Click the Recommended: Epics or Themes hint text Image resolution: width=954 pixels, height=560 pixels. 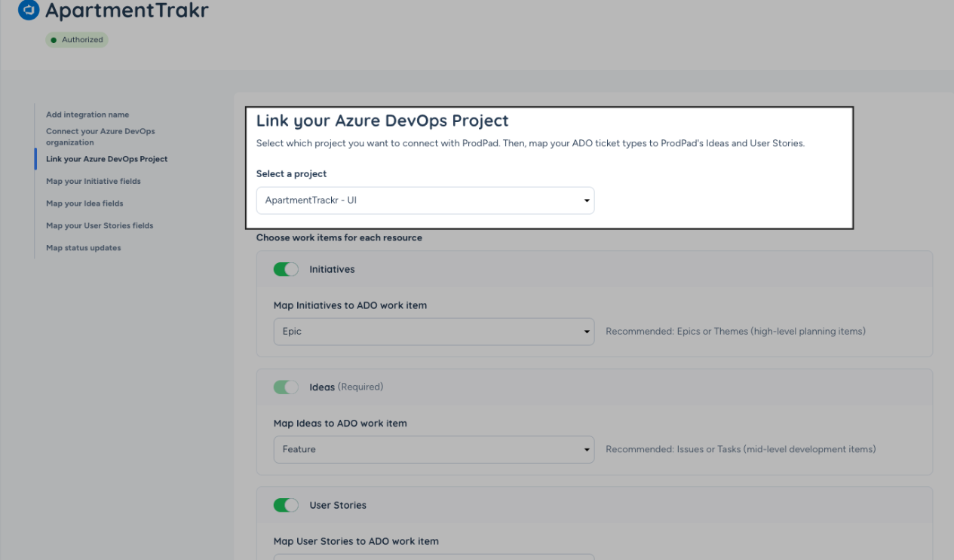click(x=735, y=332)
